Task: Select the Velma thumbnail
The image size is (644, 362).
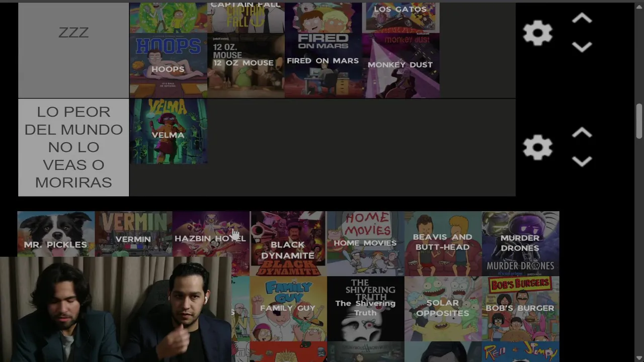Action: [168, 131]
